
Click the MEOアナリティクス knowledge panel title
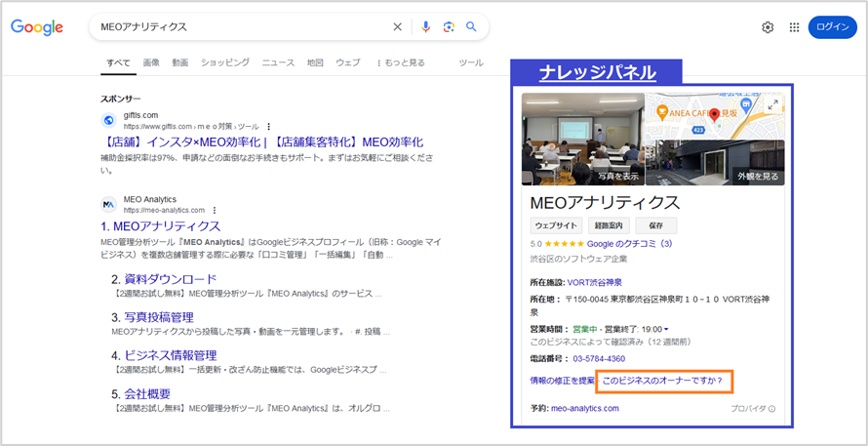[x=605, y=203]
